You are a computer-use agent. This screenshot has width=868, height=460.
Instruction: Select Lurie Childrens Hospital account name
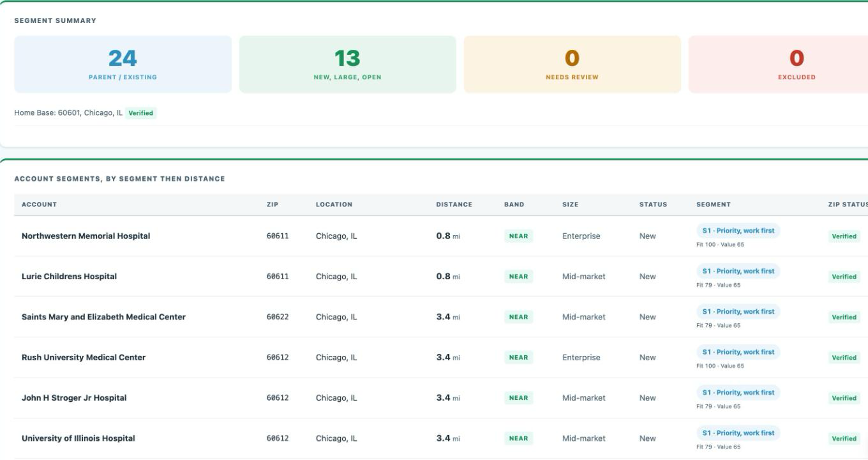click(69, 277)
